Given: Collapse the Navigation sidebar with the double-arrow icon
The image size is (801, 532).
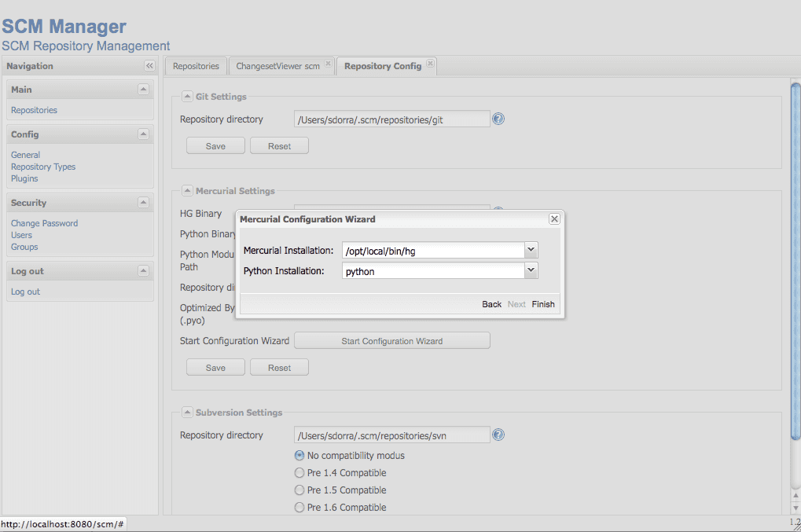Looking at the screenshot, I should pos(149,66).
